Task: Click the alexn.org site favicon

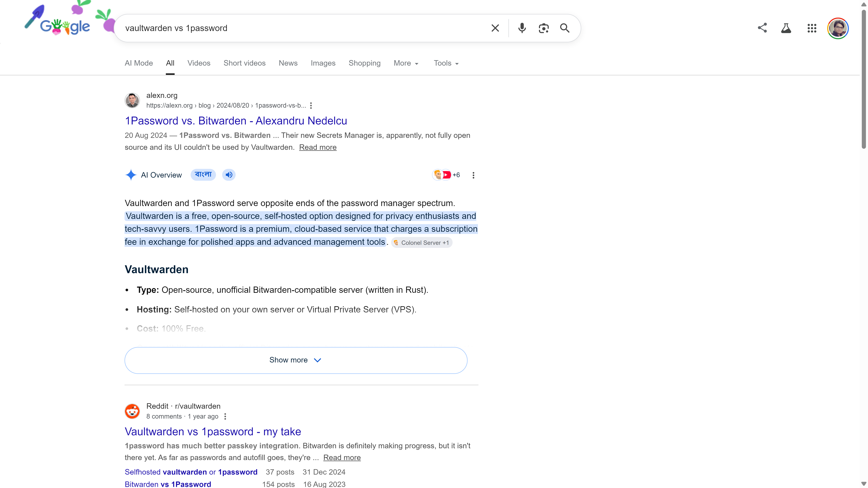Action: [132, 100]
